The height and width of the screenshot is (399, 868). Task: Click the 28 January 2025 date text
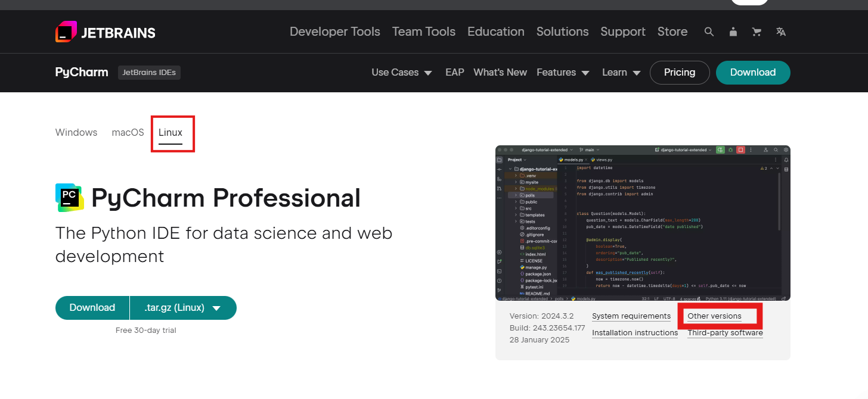(x=540, y=340)
